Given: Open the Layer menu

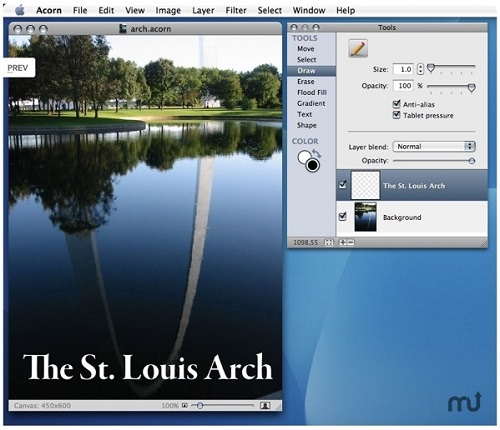Looking at the screenshot, I should tap(203, 10).
